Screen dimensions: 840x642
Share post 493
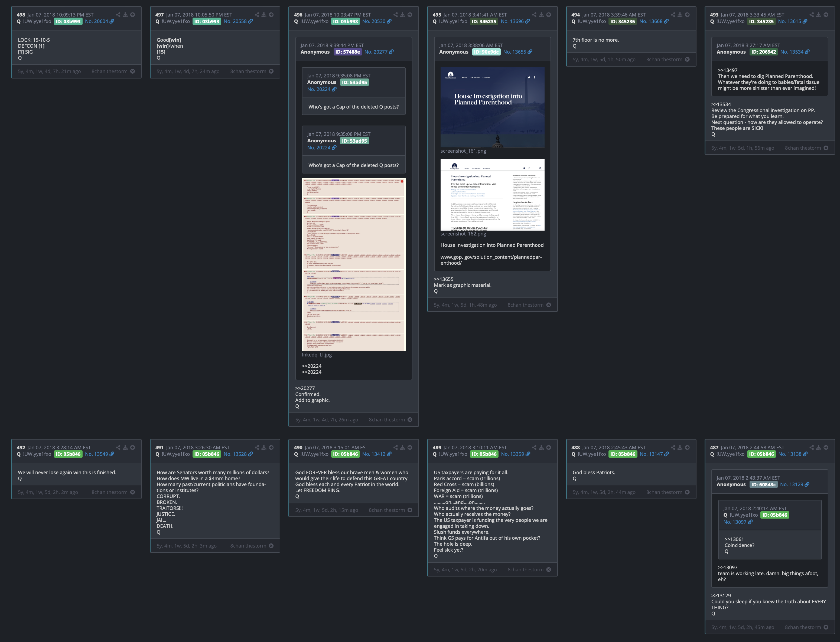812,15
